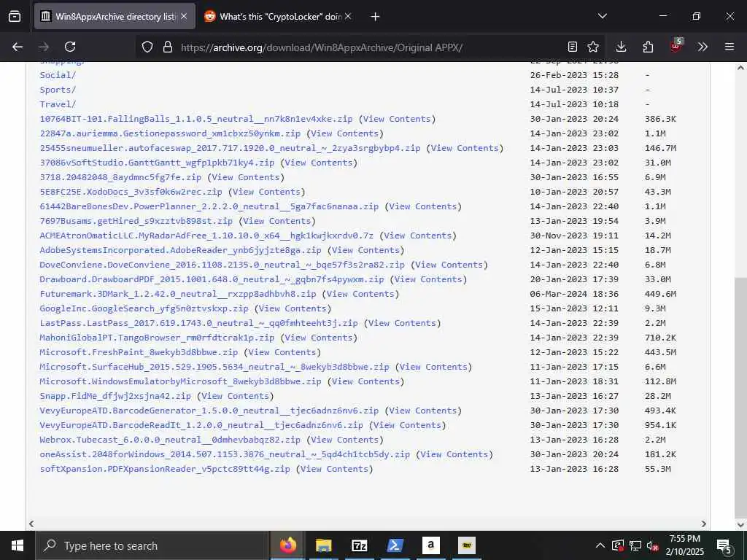Download 3718.20482048 zip file
This screenshot has width=747, height=560.
[120, 177]
